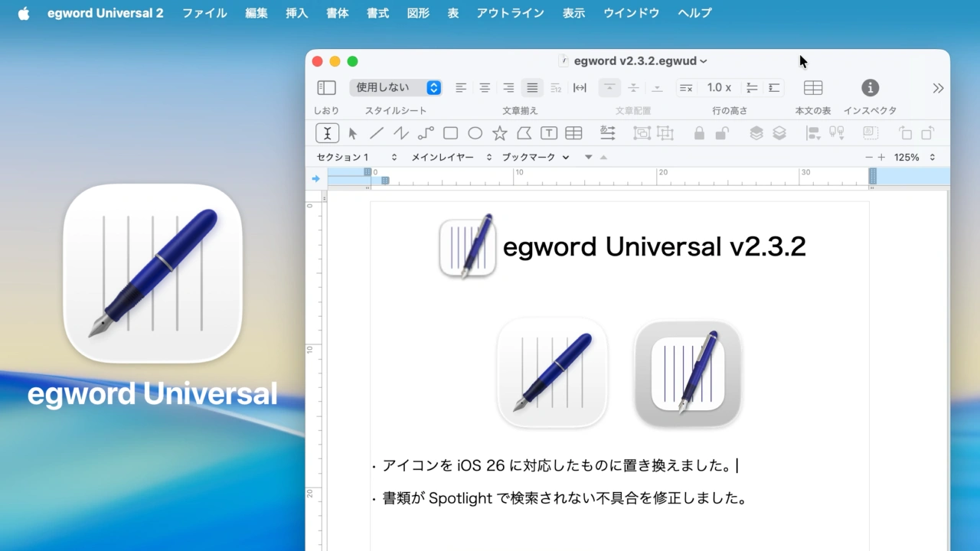980x551 pixels.
Task: Choose the zigzag polyline tool
Action: point(401,133)
